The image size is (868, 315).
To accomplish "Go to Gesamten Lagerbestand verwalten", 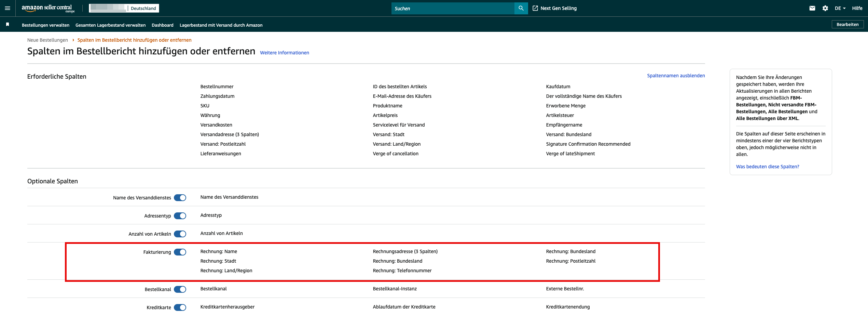I will pyautogui.click(x=110, y=25).
